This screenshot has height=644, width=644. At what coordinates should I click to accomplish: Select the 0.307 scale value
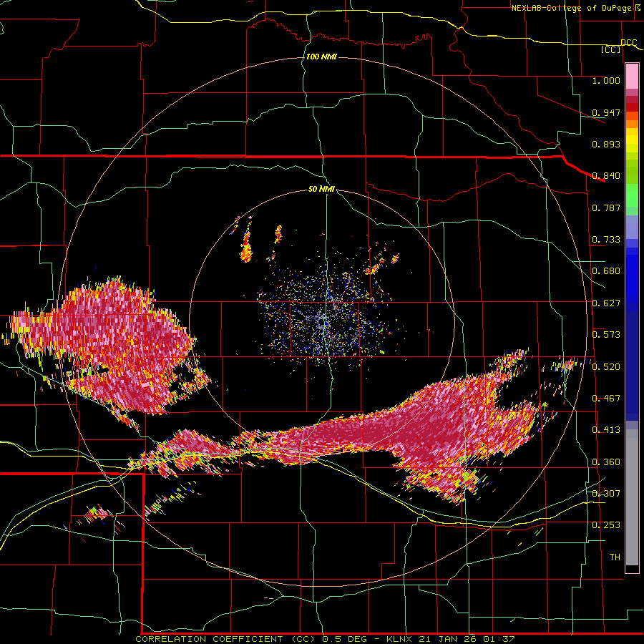[606, 493]
